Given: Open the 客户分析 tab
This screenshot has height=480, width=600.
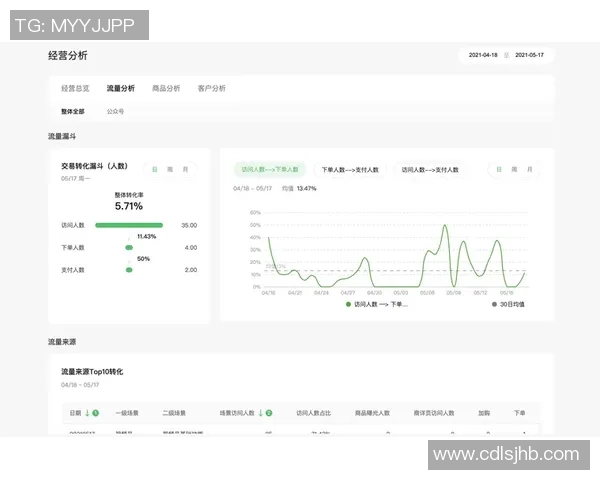Looking at the screenshot, I should 212,88.
